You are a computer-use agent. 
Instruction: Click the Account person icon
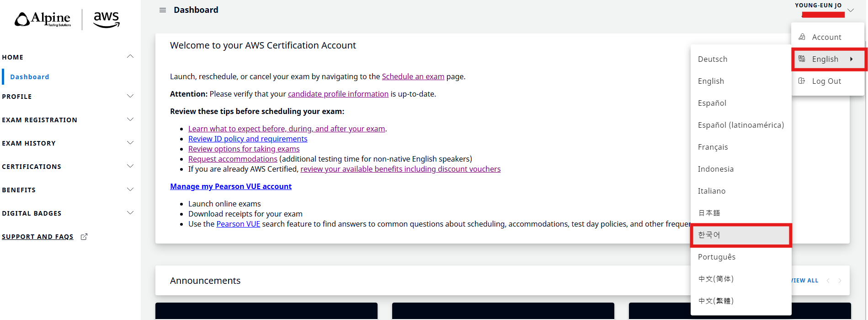pos(802,37)
